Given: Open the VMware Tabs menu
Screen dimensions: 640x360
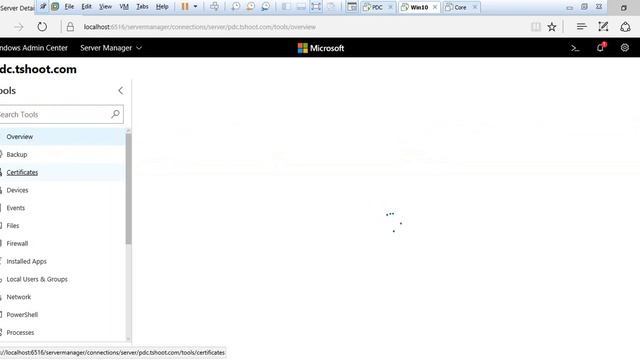Looking at the screenshot, I should 142,7.
